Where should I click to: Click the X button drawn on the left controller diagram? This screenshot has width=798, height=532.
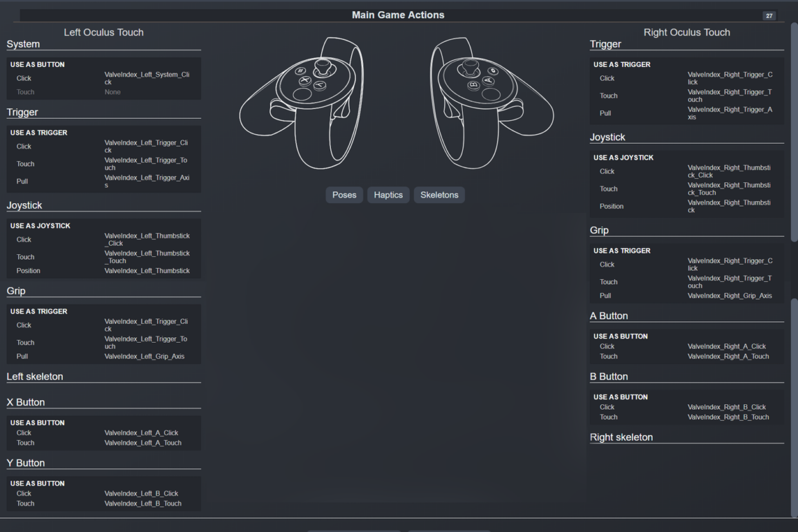pos(304,80)
